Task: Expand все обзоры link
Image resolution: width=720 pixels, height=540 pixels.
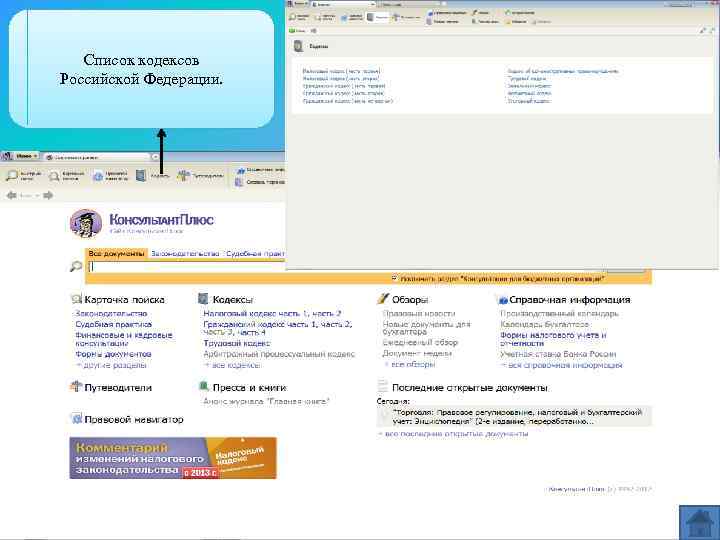Action: point(410,364)
